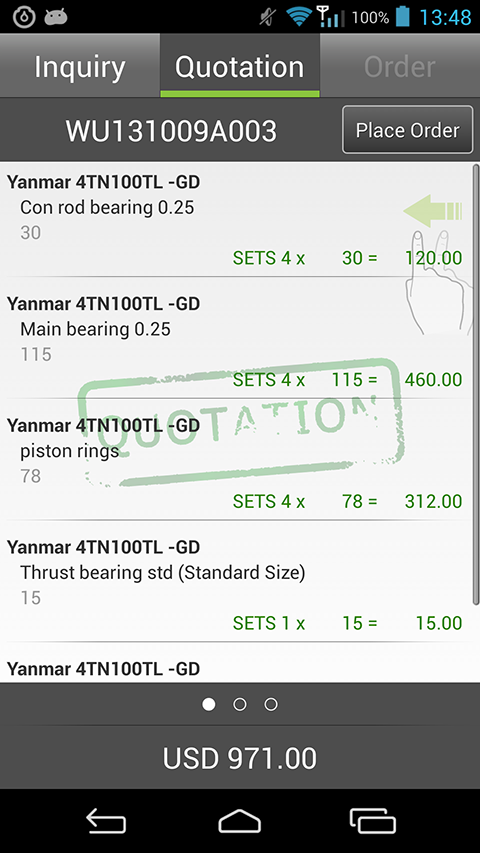480x853 pixels.
Task: Select the third page indicator dot
Action: (271, 704)
